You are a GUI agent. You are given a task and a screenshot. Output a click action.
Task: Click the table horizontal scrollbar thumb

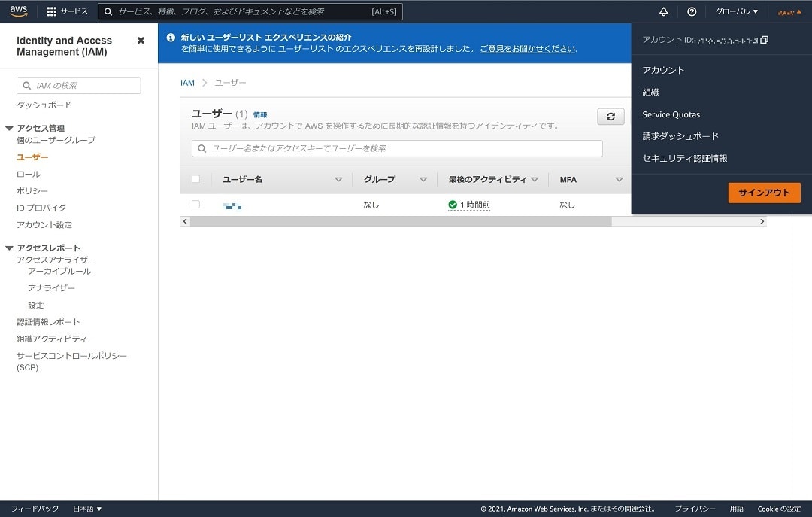pyautogui.click(x=401, y=221)
